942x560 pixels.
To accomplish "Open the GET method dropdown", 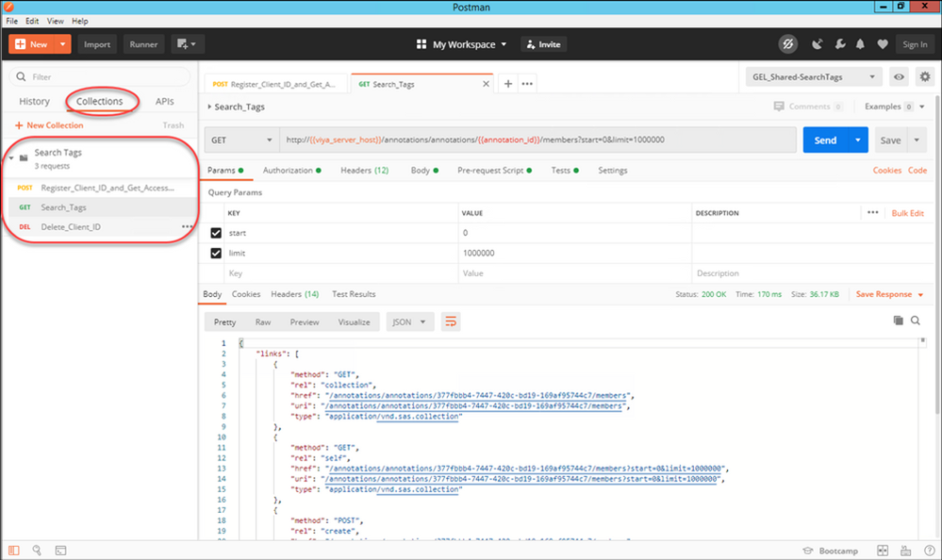I will tap(241, 140).
